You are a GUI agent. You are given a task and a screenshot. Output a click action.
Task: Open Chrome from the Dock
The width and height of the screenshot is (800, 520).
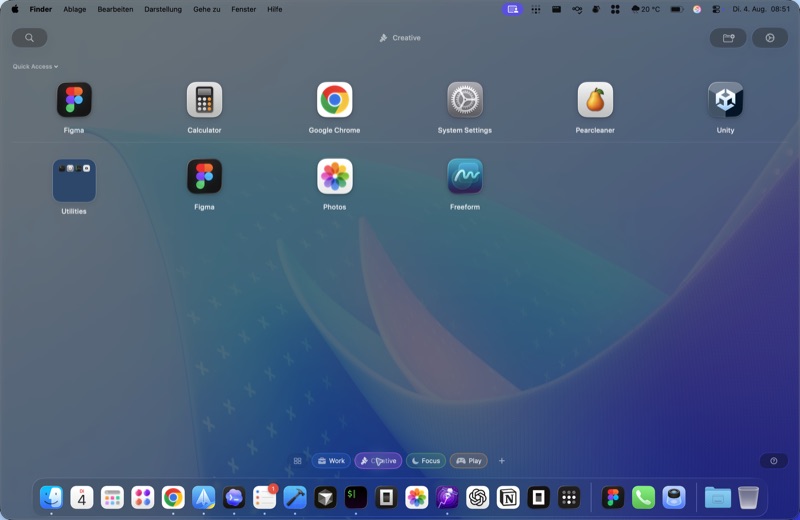coord(173,497)
